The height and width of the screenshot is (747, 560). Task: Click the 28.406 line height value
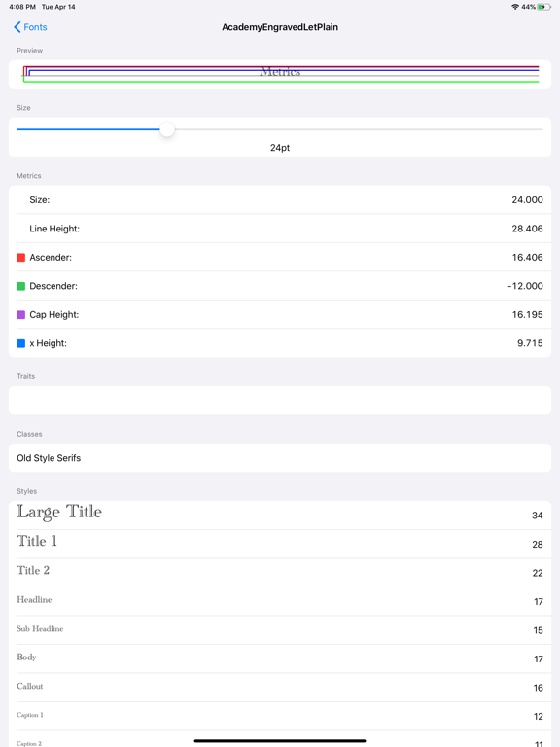tap(527, 229)
